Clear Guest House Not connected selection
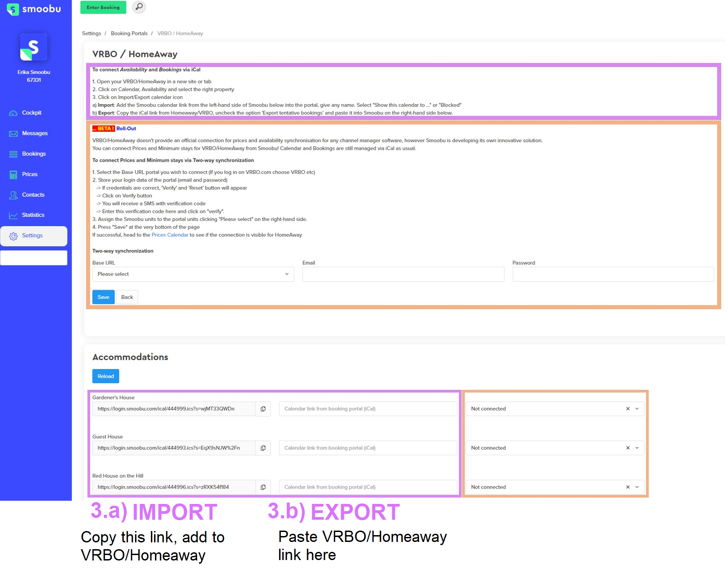Viewport: 728px width, 570px height. point(628,448)
